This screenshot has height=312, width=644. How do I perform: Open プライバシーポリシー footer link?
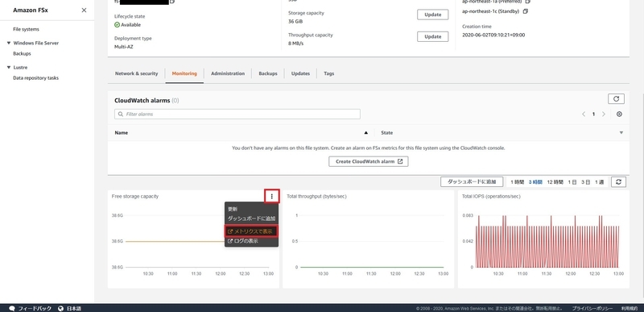pos(592,308)
